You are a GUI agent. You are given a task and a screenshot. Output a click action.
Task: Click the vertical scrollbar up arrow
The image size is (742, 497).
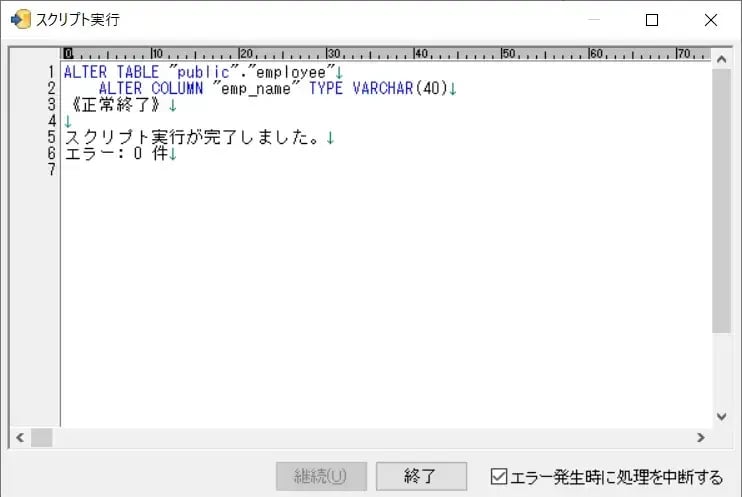pyautogui.click(x=721, y=59)
